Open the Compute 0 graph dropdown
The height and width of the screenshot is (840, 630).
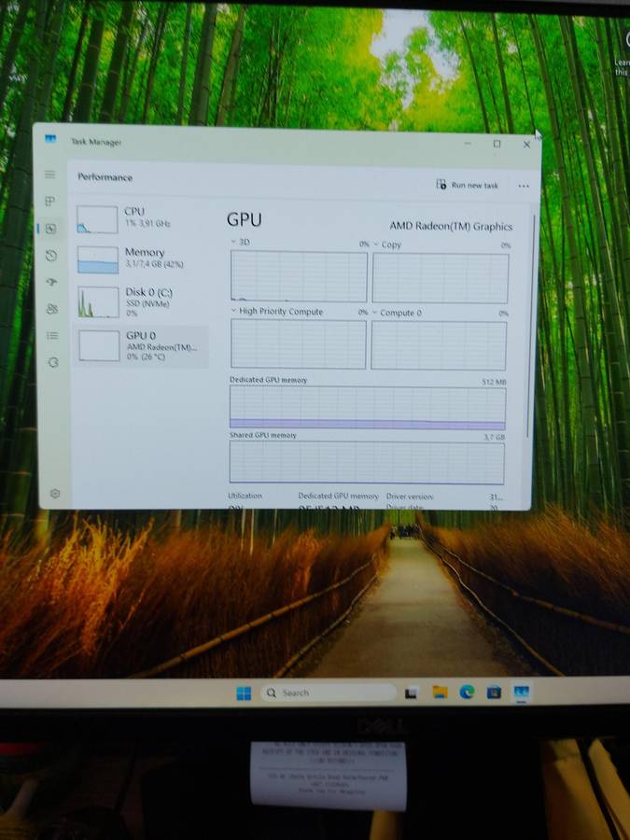(375, 313)
